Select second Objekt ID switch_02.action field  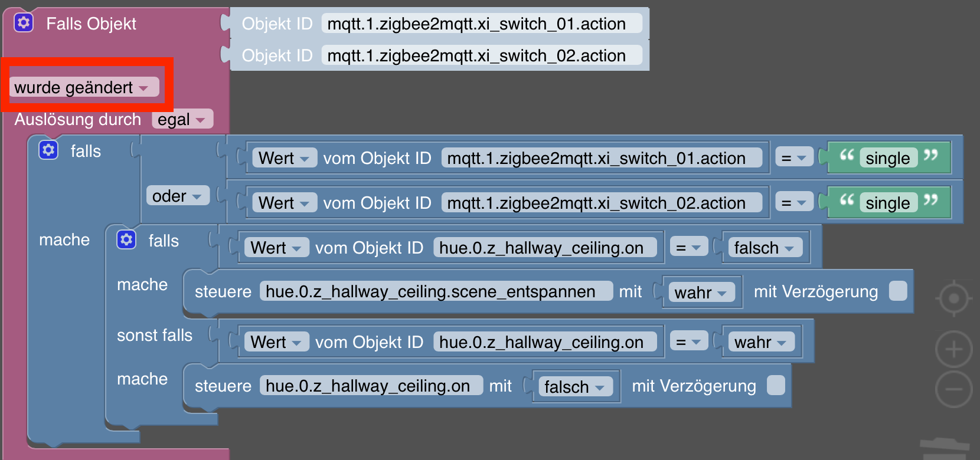click(482, 55)
